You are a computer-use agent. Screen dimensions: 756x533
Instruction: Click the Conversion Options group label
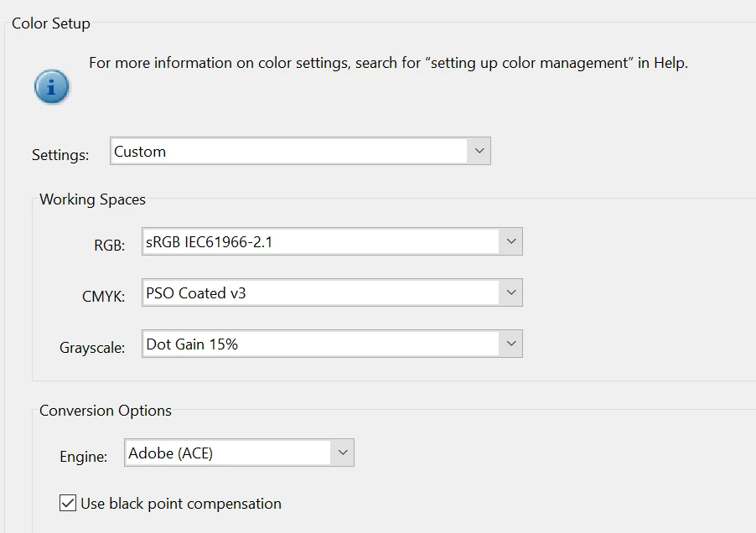pos(106,411)
